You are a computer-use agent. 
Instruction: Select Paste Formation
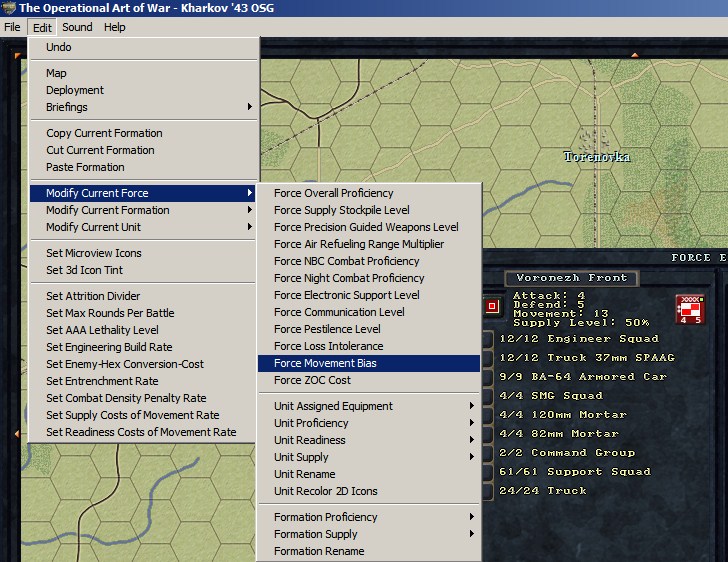pyautogui.click(x=143, y=167)
